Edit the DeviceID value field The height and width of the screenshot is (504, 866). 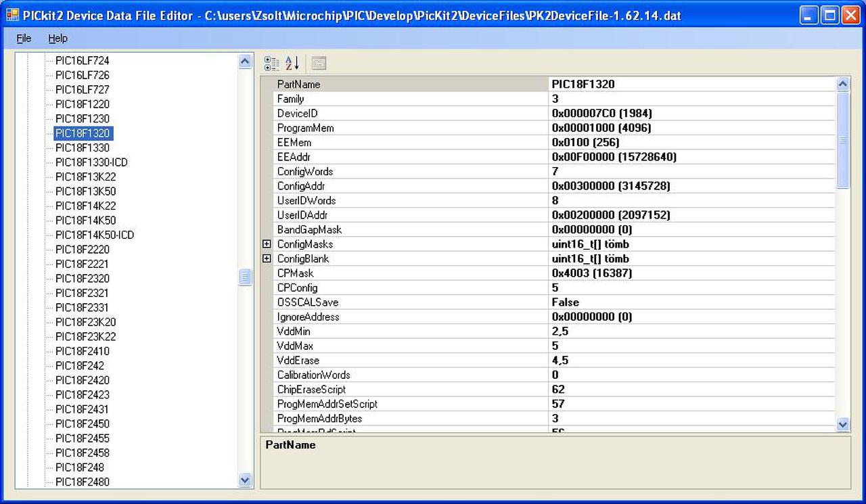point(692,114)
